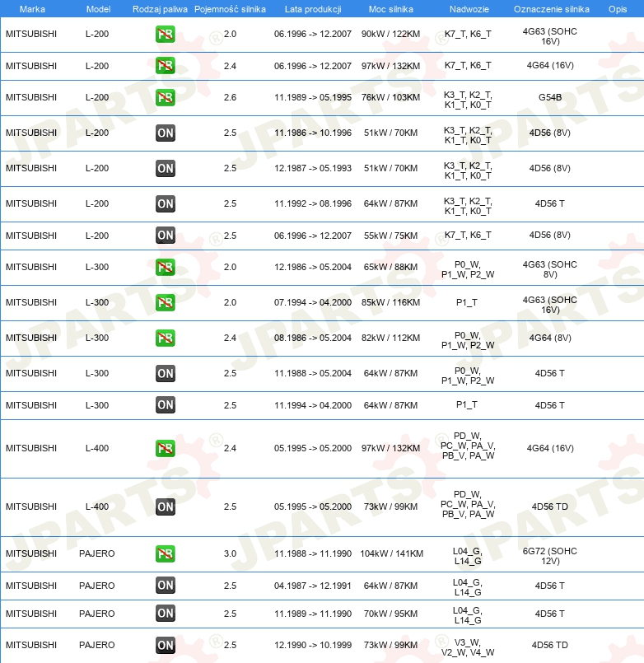The height and width of the screenshot is (663, 644).
Task: Click the Rodzaj paliwa column header
Action: coord(160,9)
